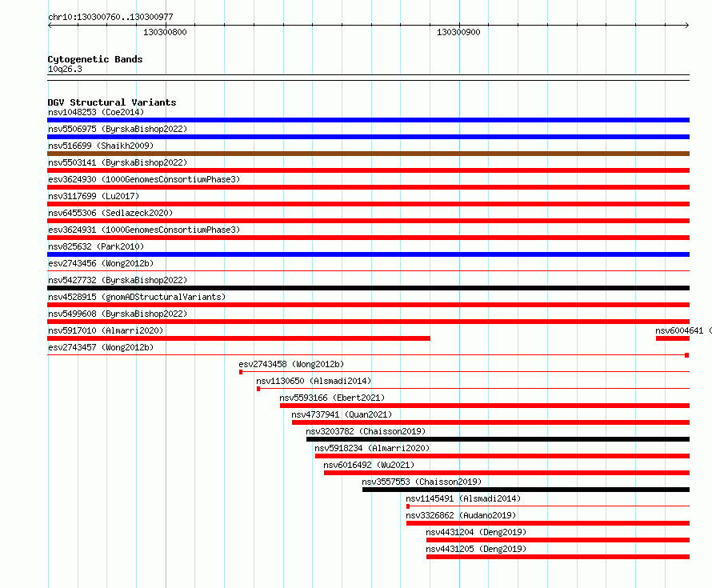Select nsv5593166 (Ebert2021) label

coord(332,398)
